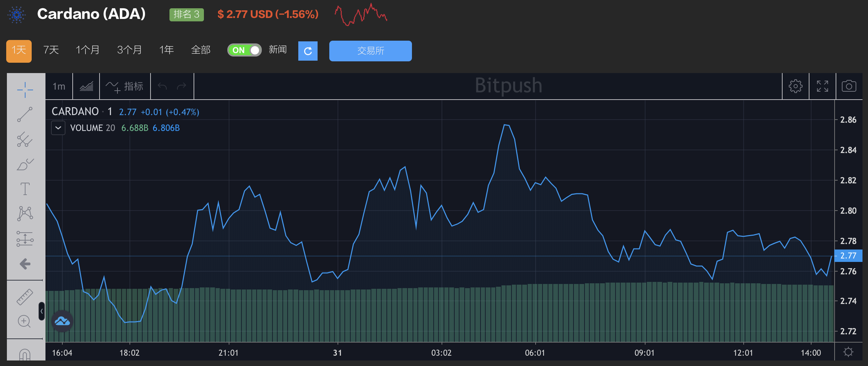
Task: Take a chart snapshot with camera icon
Action: click(849, 86)
